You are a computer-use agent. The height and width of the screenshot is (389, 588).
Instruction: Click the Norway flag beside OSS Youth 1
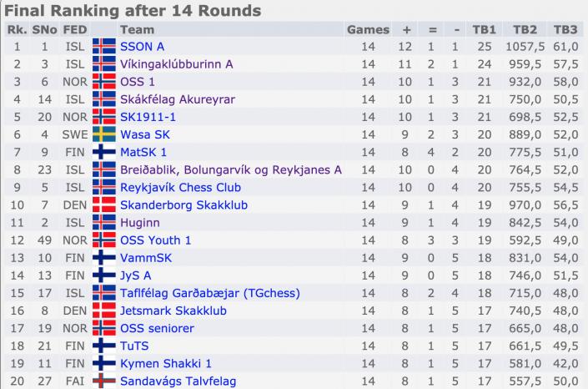coord(104,240)
